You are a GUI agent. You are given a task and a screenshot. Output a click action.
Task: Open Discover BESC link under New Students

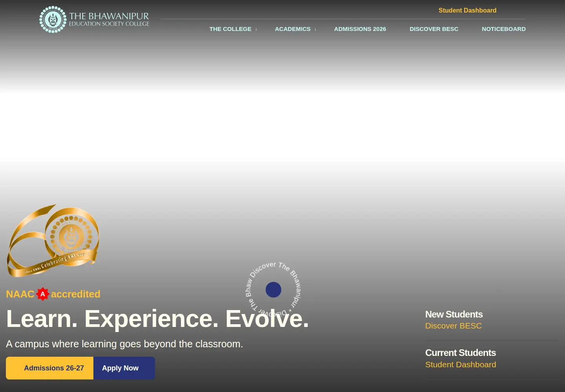point(454,326)
